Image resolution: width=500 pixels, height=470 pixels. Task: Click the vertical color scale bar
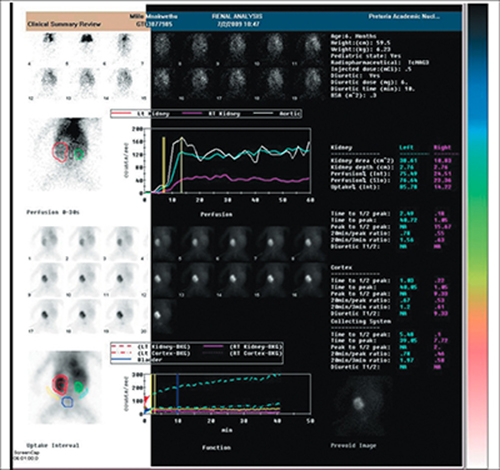(x=478, y=235)
